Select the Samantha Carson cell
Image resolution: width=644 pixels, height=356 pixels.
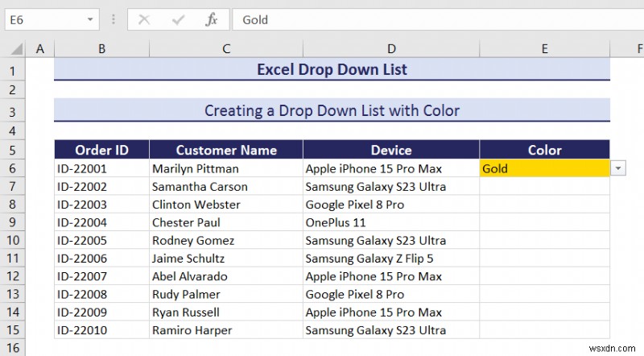tap(226, 187)
